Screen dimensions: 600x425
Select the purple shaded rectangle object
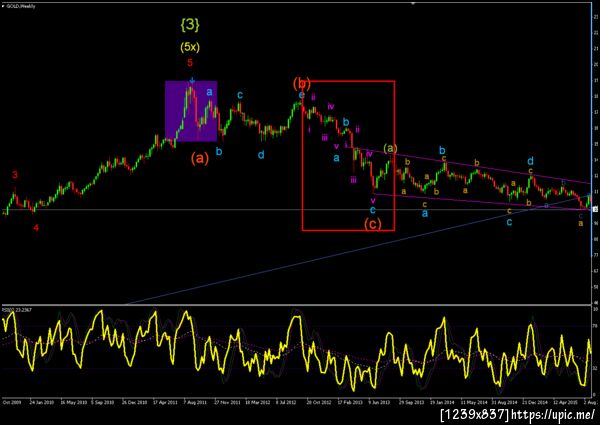coord(191,111)
